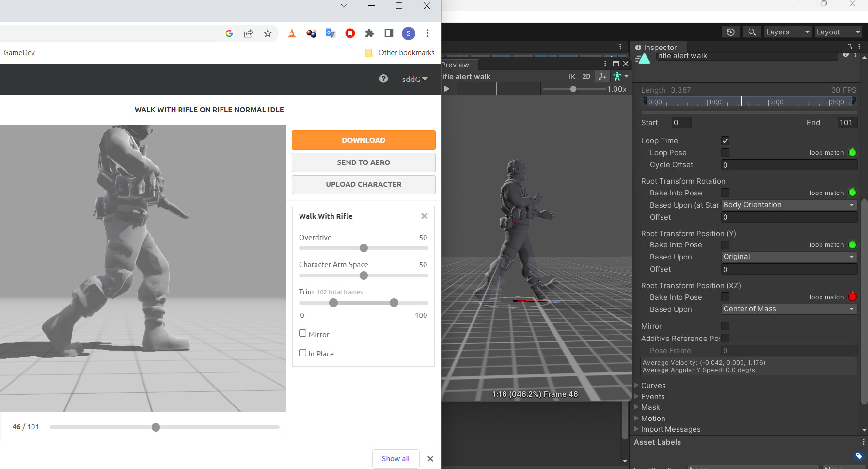Open the Layout dropdown
The height and width of the screenshot is (469, 868).
pos(838,32)
